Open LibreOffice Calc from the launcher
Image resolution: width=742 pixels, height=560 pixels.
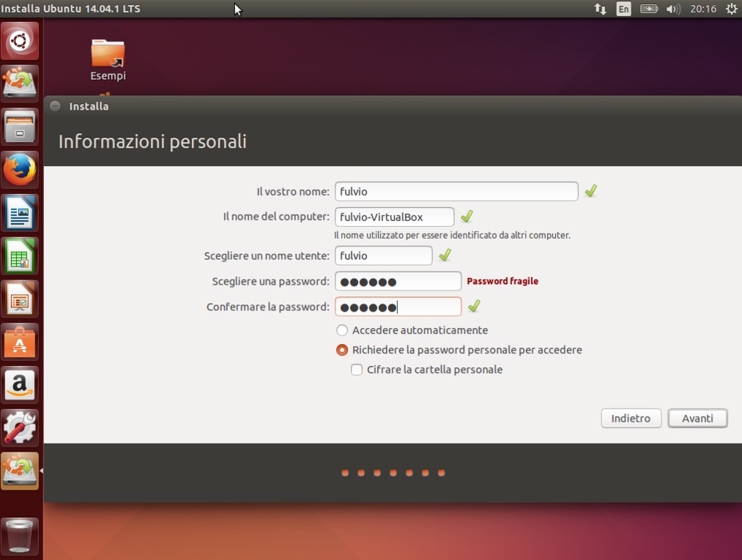[19, 256]
